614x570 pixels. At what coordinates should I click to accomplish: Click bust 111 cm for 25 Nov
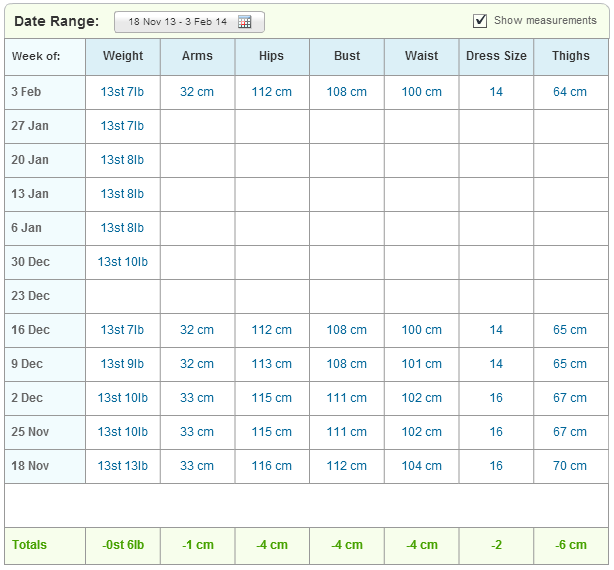(x=347, y=432)
